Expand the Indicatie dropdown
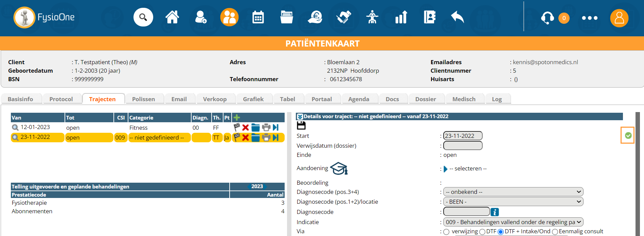The image size is (644, 236). [x=513, y=222]
